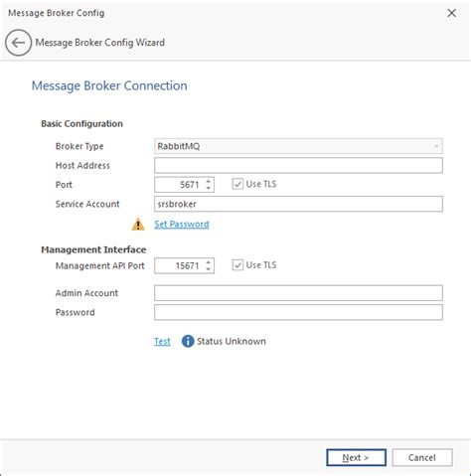Viewport: 471px width, 476px height.
Task: Click the yellow warning icon beside Set Password
Action: click(x=138, y=225)
